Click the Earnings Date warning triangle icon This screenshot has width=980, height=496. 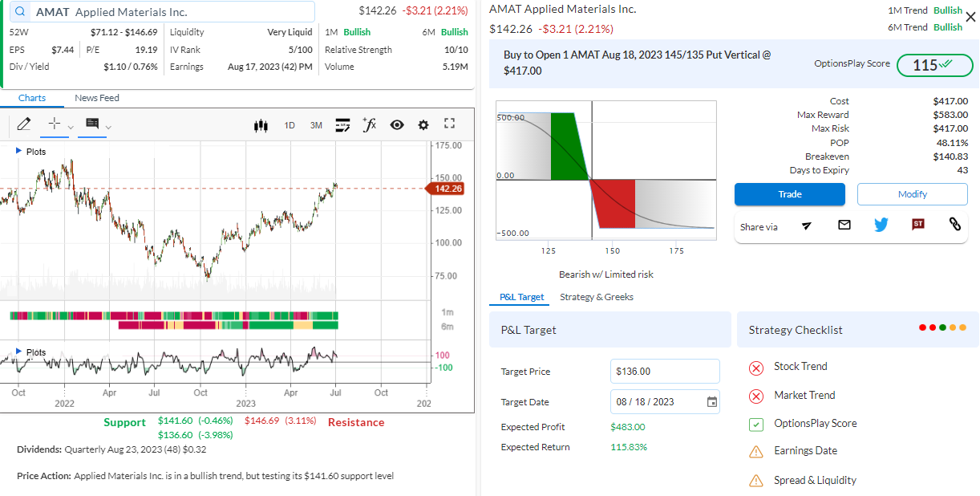point(756,452)
